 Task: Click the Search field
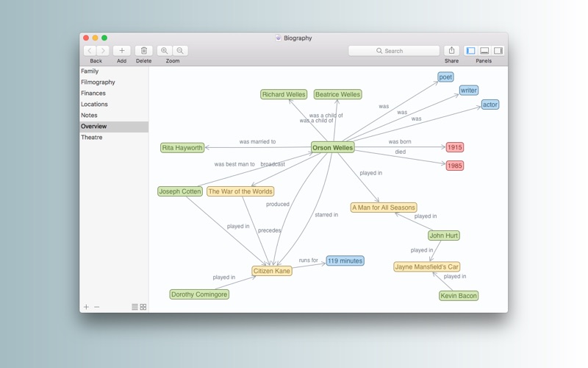click(394, 51)
